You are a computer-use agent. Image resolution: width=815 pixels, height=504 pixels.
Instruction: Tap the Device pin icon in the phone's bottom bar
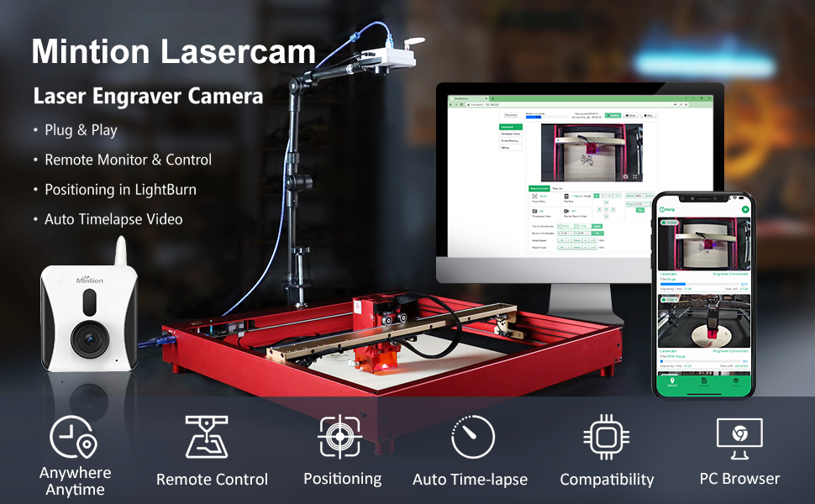672,382
